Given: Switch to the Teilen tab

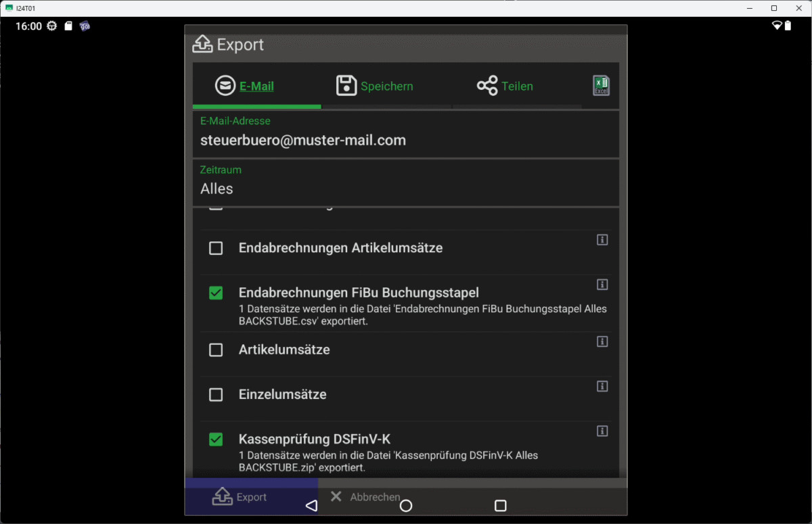Looking at the screenshot, I should coord(505,87).
